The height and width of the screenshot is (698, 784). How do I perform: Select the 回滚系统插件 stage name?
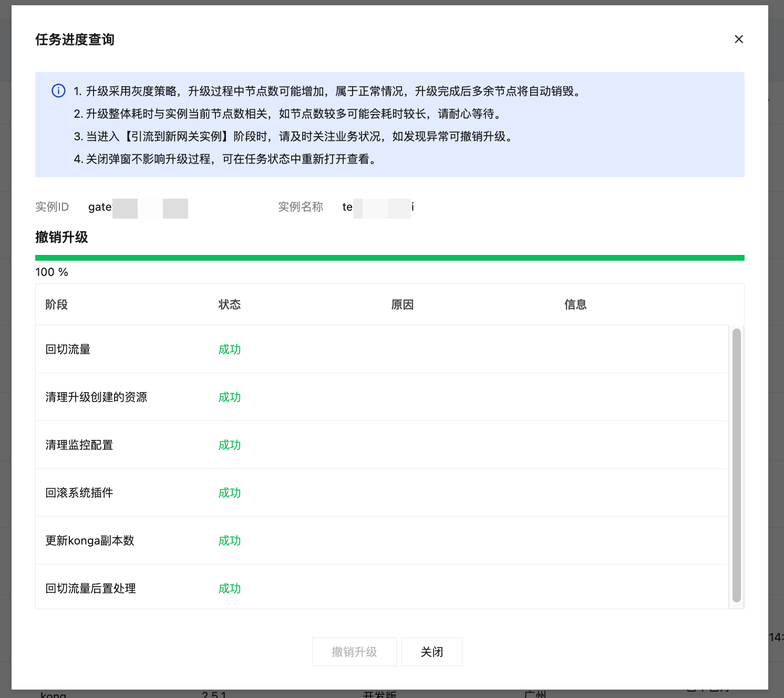(79, 493)
